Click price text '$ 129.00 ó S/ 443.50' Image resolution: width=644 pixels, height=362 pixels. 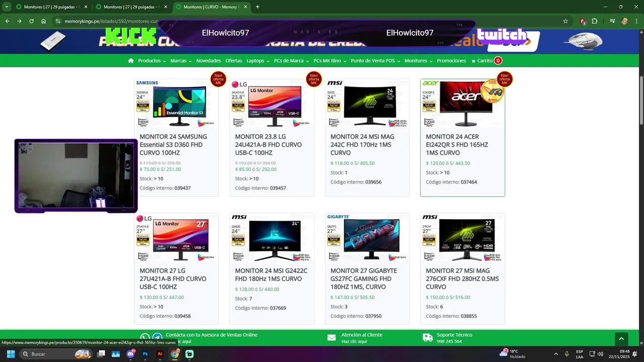[448, 163]
